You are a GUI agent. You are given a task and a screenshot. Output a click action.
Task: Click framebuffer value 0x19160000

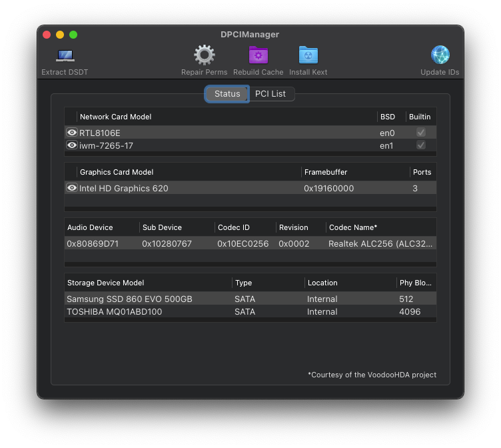(x=329, y=189)
